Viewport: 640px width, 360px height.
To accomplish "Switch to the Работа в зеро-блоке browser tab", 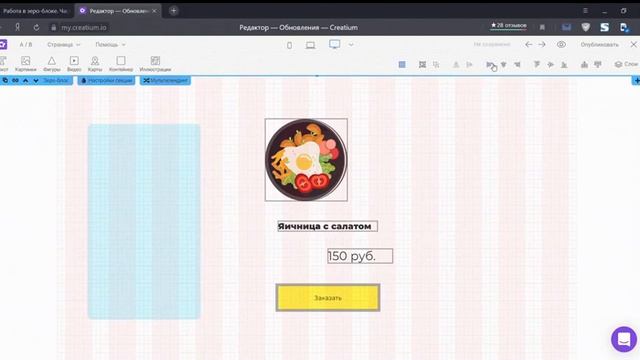I will click(x=36, y=11).
